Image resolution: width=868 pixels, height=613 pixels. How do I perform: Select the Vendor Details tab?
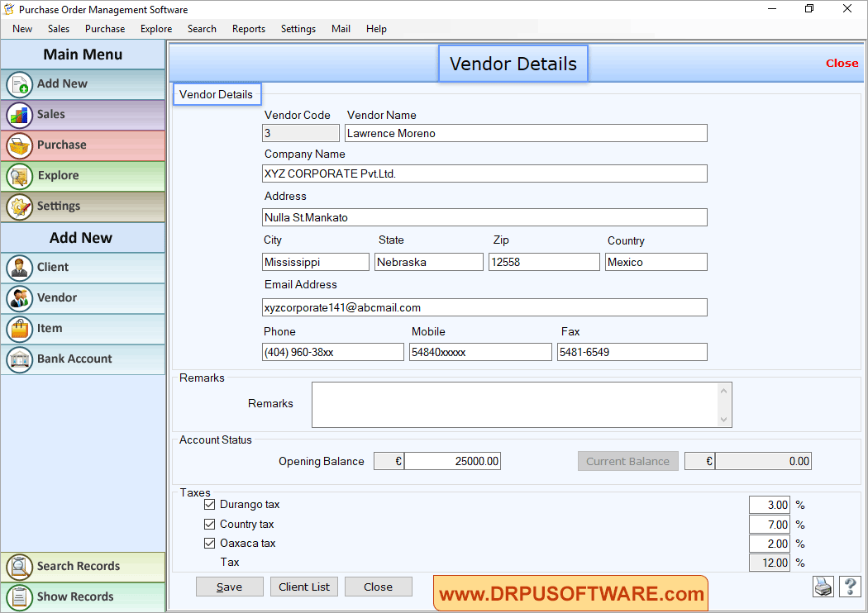click(217, 94)
